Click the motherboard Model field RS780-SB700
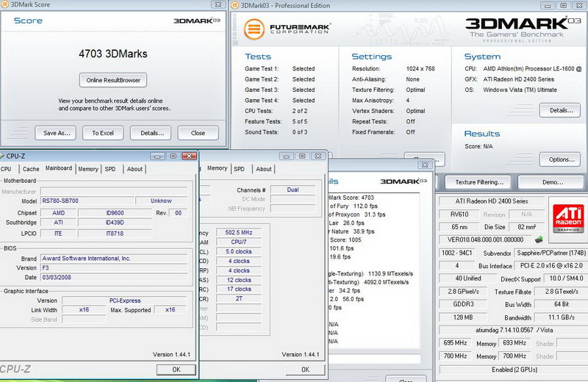 coord(87,201)
